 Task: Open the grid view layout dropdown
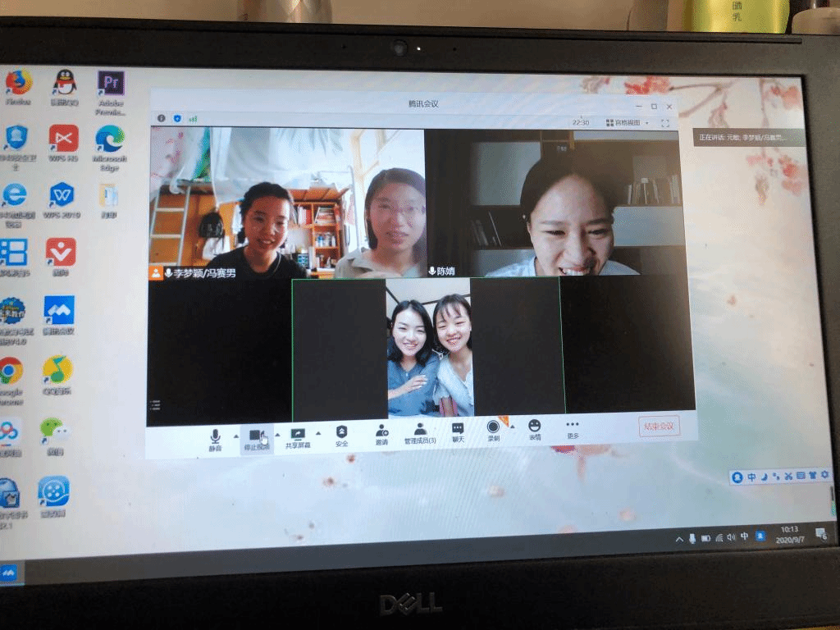click(x=627, y=123)
